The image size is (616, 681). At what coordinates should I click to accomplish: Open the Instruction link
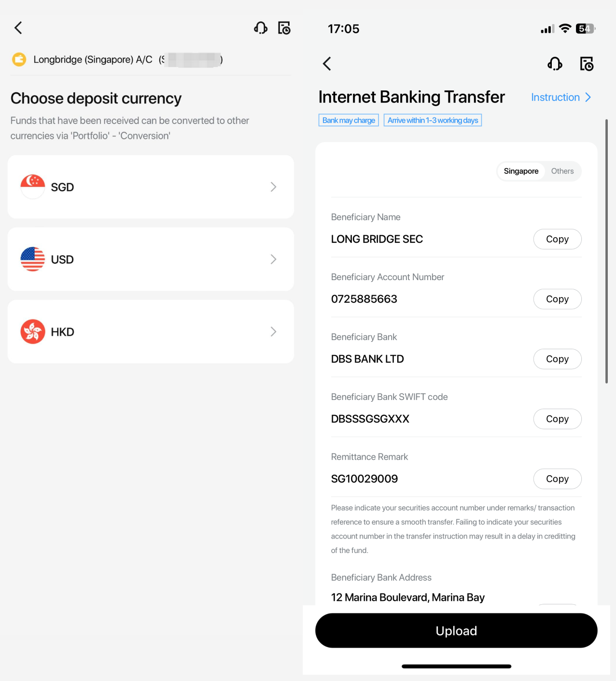pyautogui.click(x=561, y=98)
